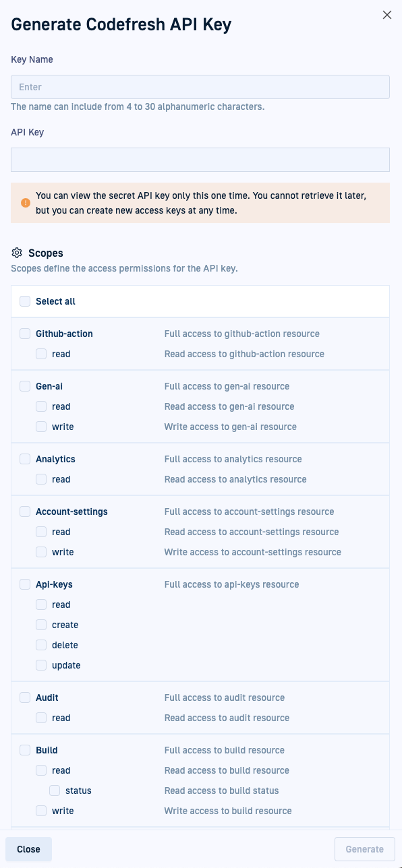Enable the Analytics read checkbox
This screenshot has height=868, width=402.
point(41,479)
